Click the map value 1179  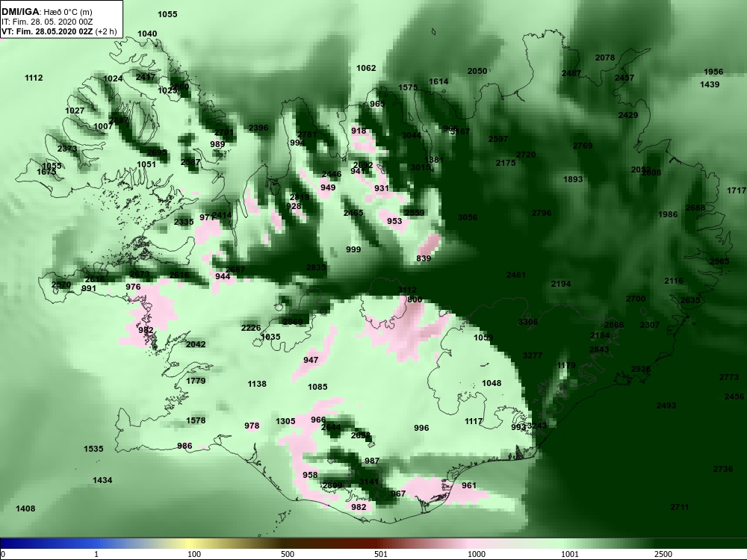(x=566, y=365)
